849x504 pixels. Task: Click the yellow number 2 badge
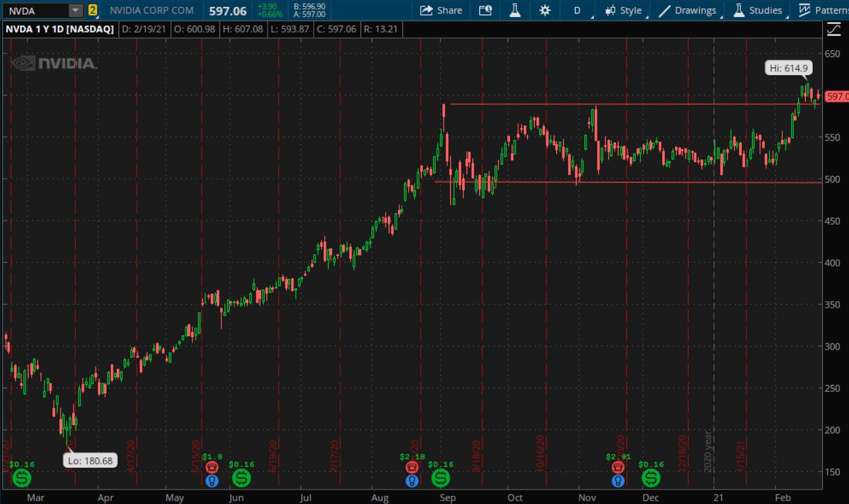(92, 11)
